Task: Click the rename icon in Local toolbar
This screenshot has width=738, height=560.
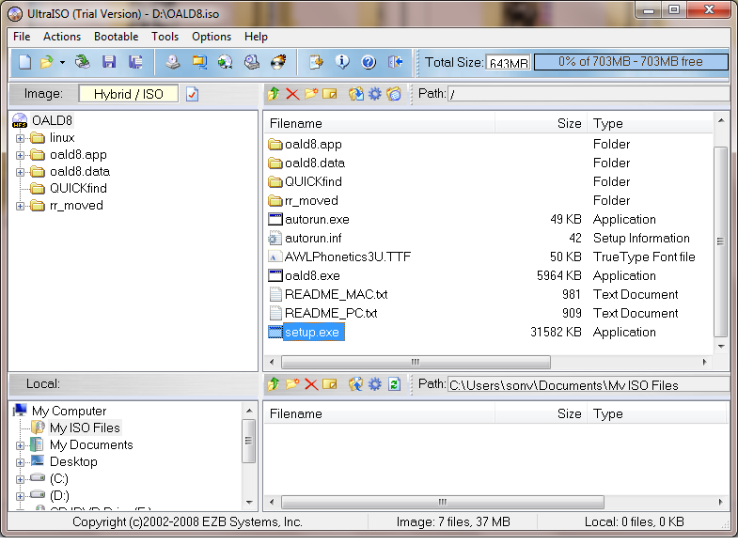Action: (329, 384)
